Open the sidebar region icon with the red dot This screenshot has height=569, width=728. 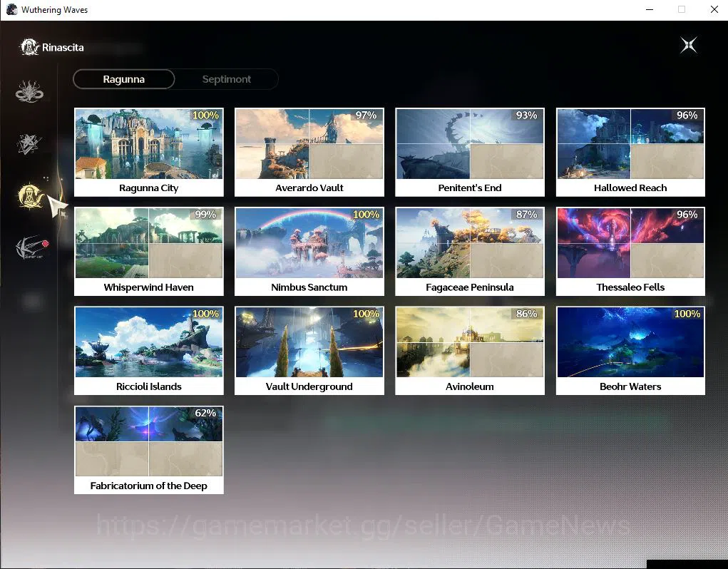click(31, 247)
